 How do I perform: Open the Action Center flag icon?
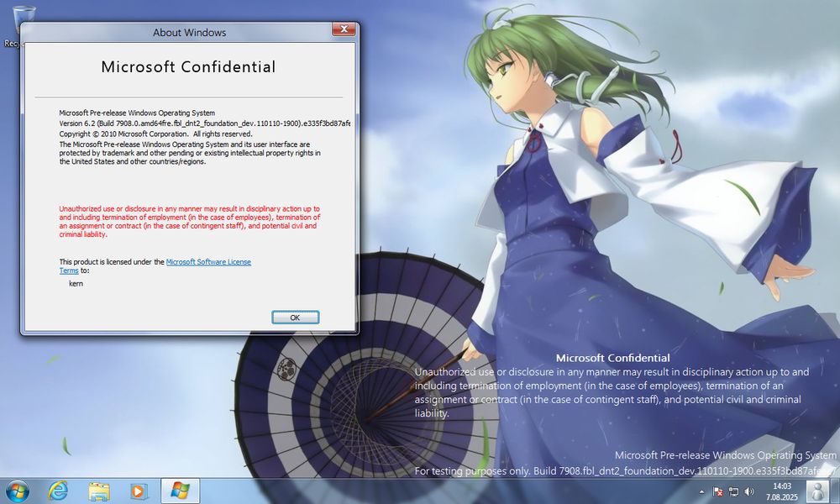[x=718, y=491]
